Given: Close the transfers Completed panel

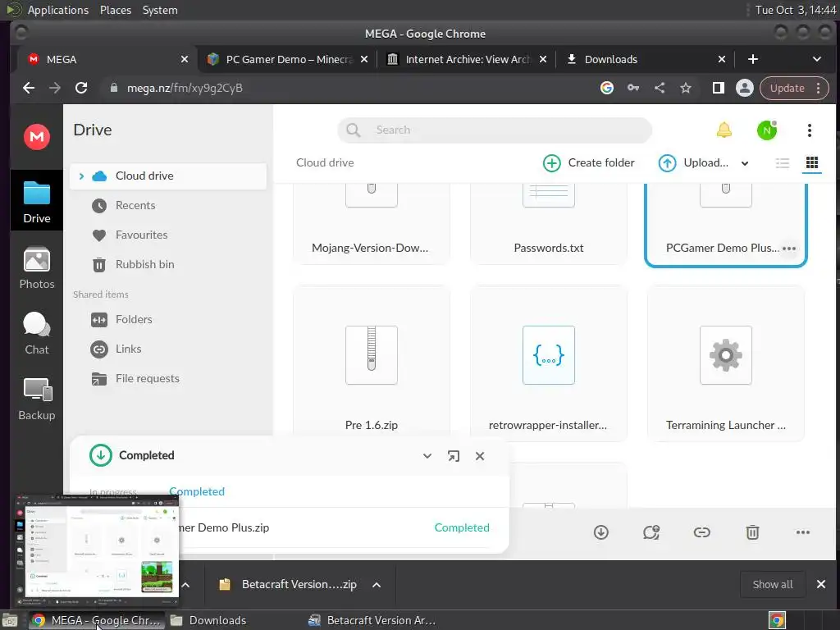Looking at the screenshot, I should coord(479,456).
